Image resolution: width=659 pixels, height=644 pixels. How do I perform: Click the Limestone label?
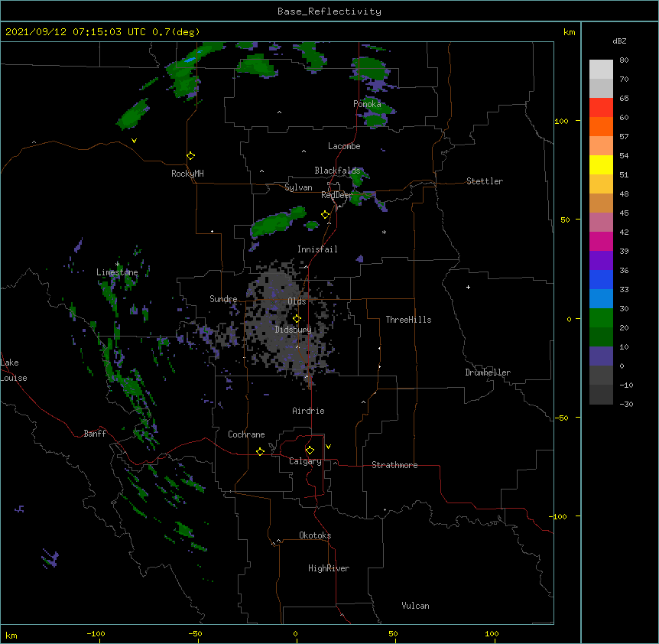point(117,272)
